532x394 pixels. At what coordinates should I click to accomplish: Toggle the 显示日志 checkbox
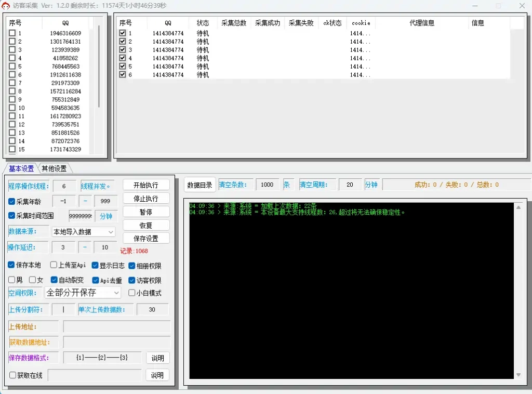point(95,266)
